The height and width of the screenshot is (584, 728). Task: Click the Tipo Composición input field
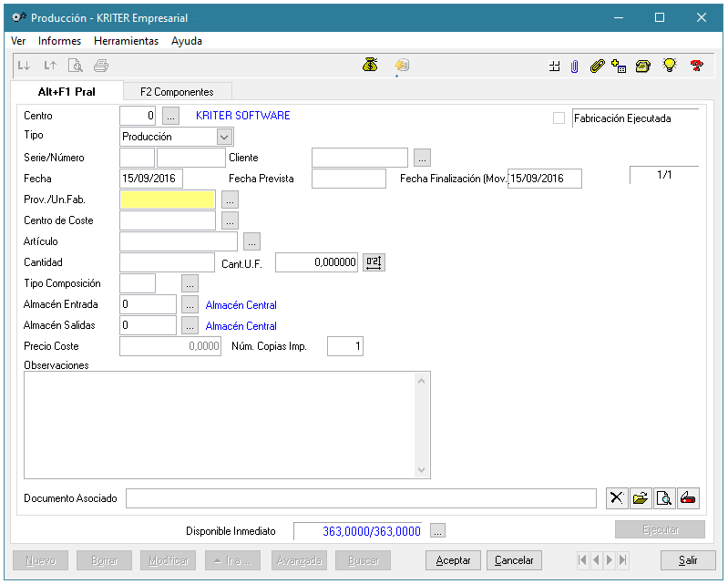(138, 283)
